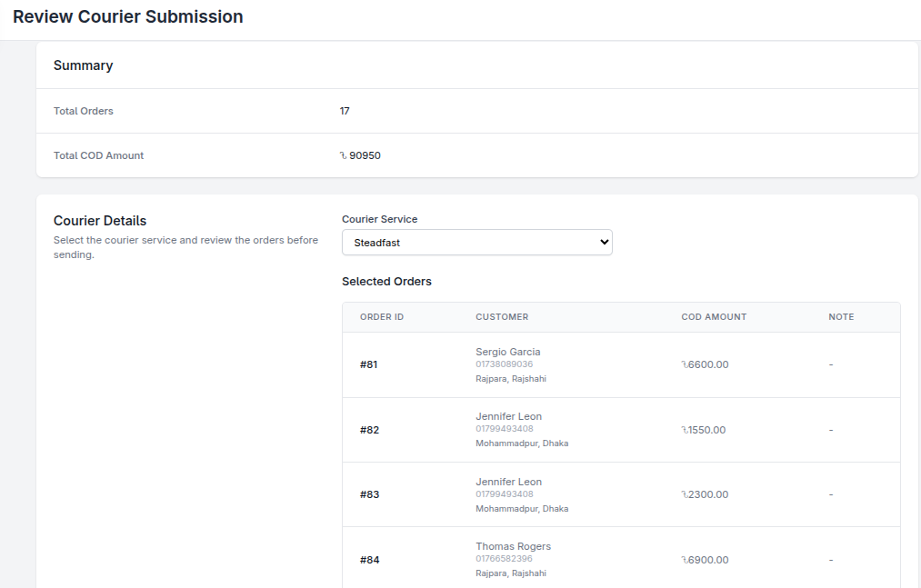Select order ID #83
Screen dimensions: 921x588
click(369, 494)
